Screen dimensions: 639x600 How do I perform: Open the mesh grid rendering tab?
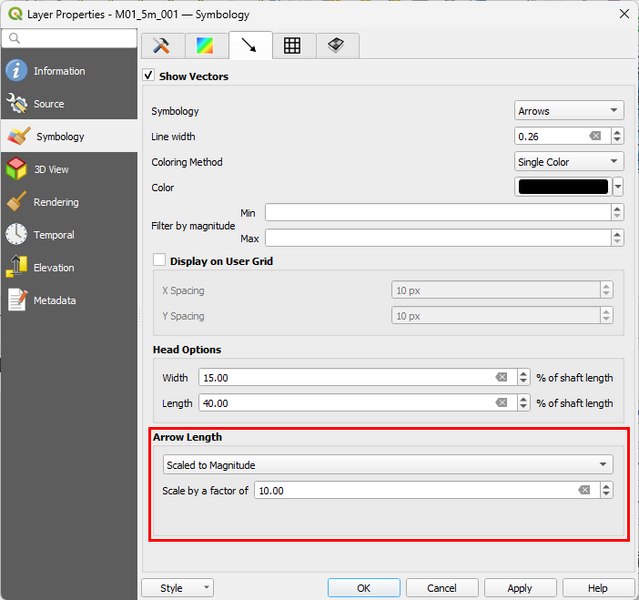click(x=292, y=45)
